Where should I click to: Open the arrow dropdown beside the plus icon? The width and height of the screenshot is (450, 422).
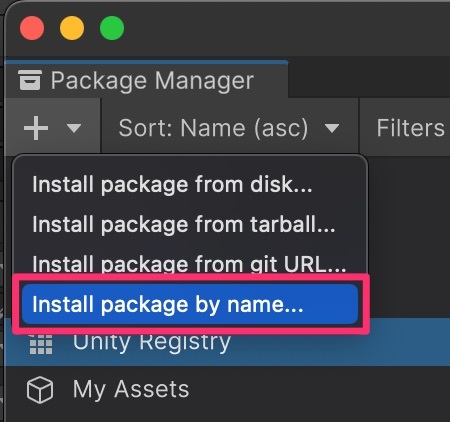[74, 128]
